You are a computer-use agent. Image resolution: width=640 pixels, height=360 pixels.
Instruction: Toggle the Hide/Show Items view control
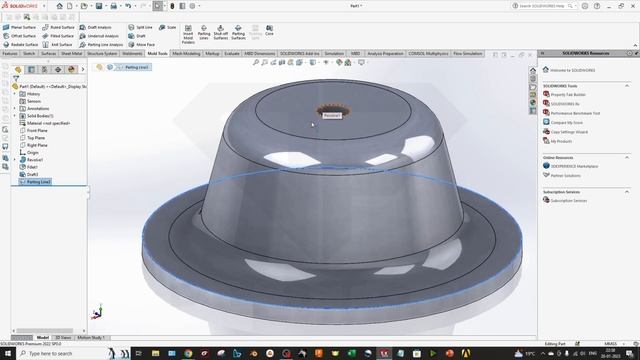[x=326, y=62]
